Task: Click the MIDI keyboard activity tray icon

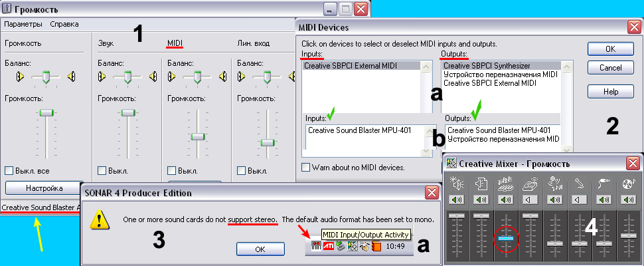Action: click(x=315, y=247)
